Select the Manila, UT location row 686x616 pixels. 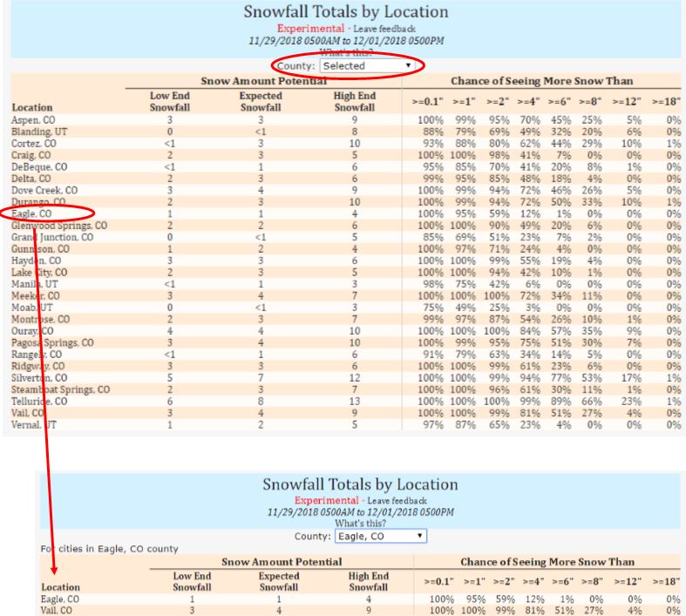[346, 284]
